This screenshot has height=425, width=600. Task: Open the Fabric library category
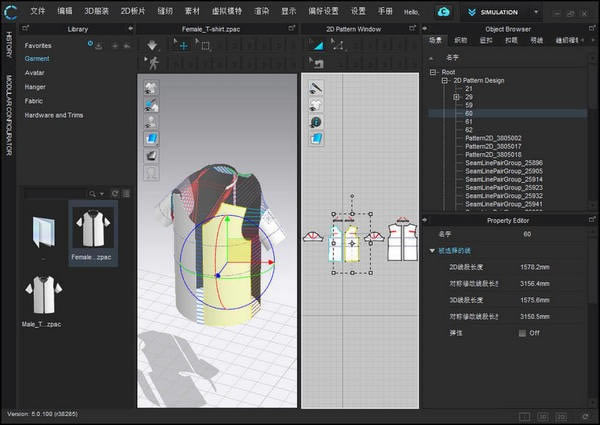pos(35,101)
